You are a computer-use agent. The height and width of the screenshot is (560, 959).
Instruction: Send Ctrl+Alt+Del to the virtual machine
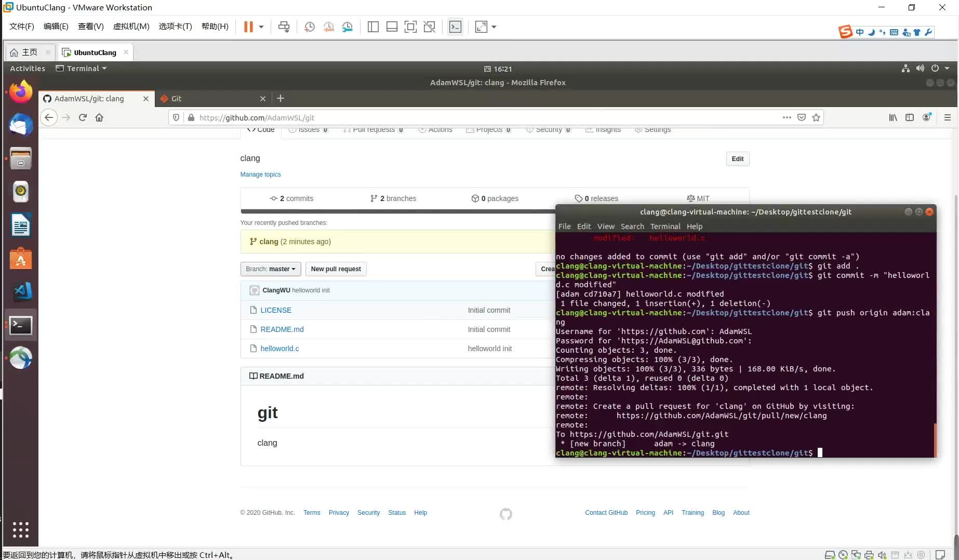click(x=284, y=26)
